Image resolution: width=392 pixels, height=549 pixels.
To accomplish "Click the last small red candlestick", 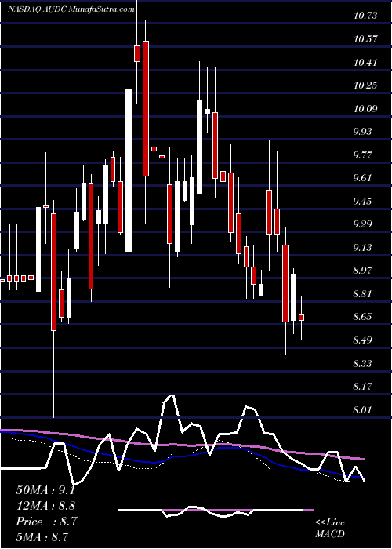I will tap(301, 318).
